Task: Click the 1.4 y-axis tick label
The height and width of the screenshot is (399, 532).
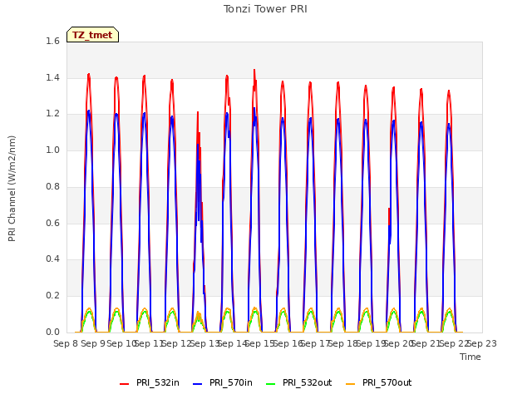Action: (52, 77)
